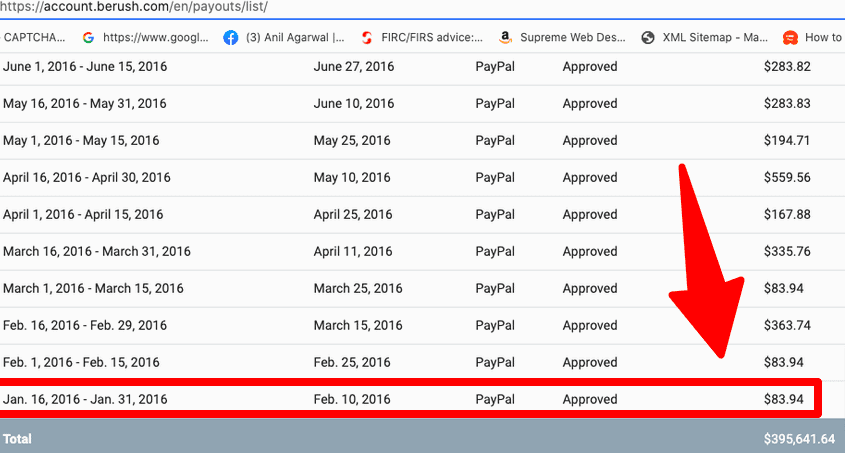
Task: Select period Feb. 1, 2016 - Feb. 15, 2016
Action: point(81,363)
